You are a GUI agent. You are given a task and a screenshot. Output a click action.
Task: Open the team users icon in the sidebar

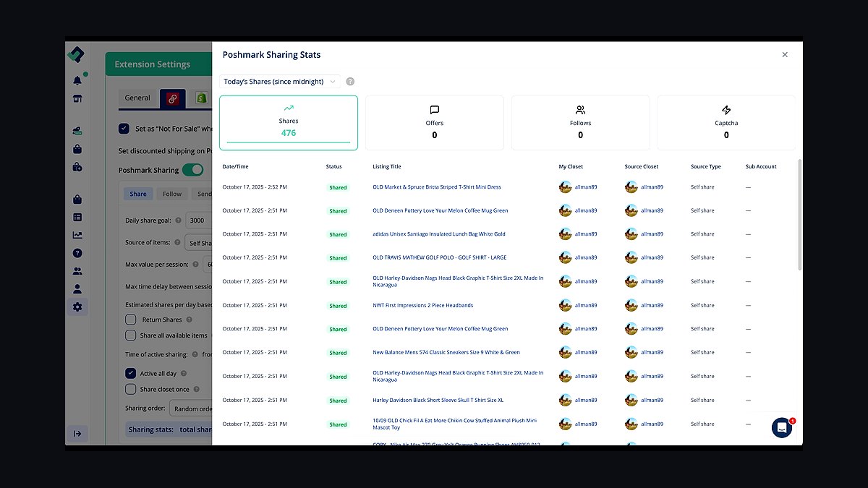pyautogui.click(x=77, y=271)
